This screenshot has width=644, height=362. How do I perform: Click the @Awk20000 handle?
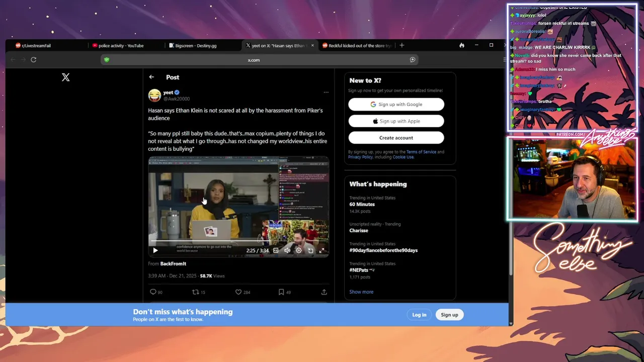[177, 99]
